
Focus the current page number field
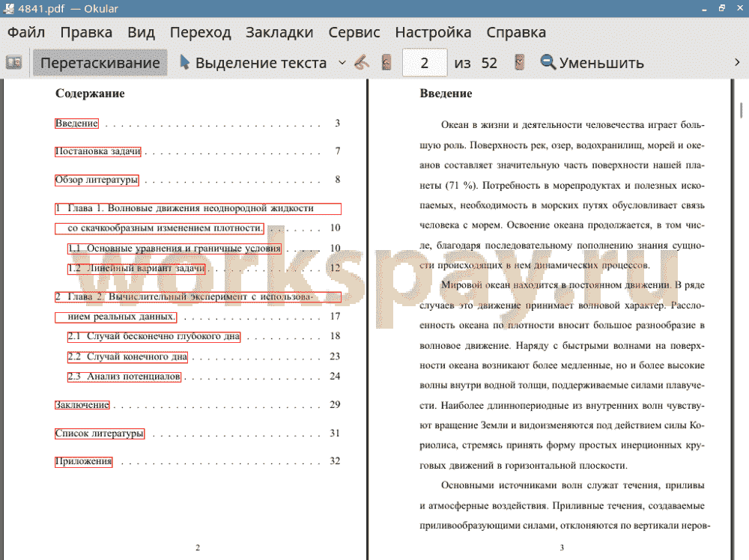coord(425,63)
